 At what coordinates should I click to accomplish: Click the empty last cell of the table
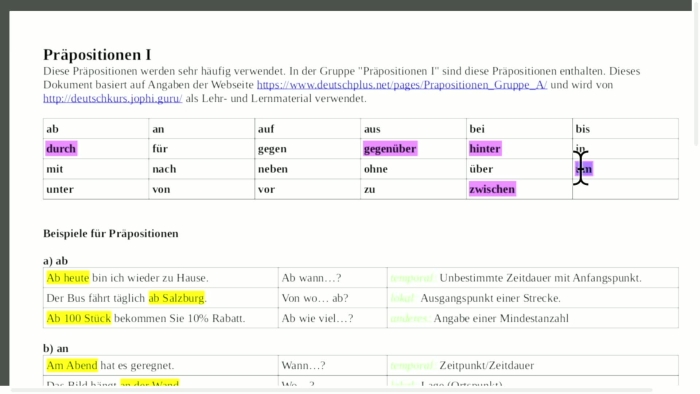(625, 189)
